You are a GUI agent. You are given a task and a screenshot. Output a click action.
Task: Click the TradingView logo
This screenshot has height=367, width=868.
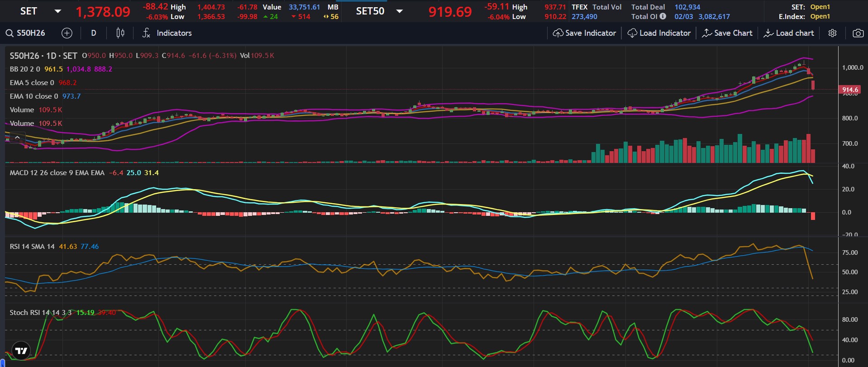(x=21, y=350)
